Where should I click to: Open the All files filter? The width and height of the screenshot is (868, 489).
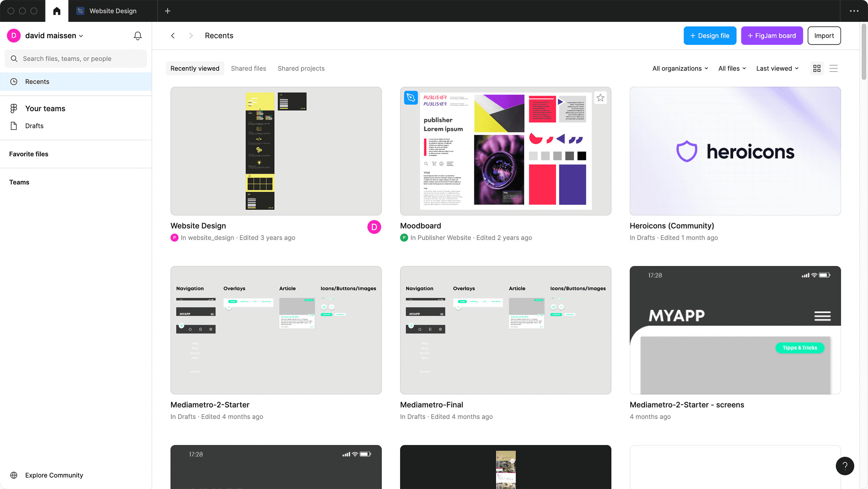coord(732,68)
